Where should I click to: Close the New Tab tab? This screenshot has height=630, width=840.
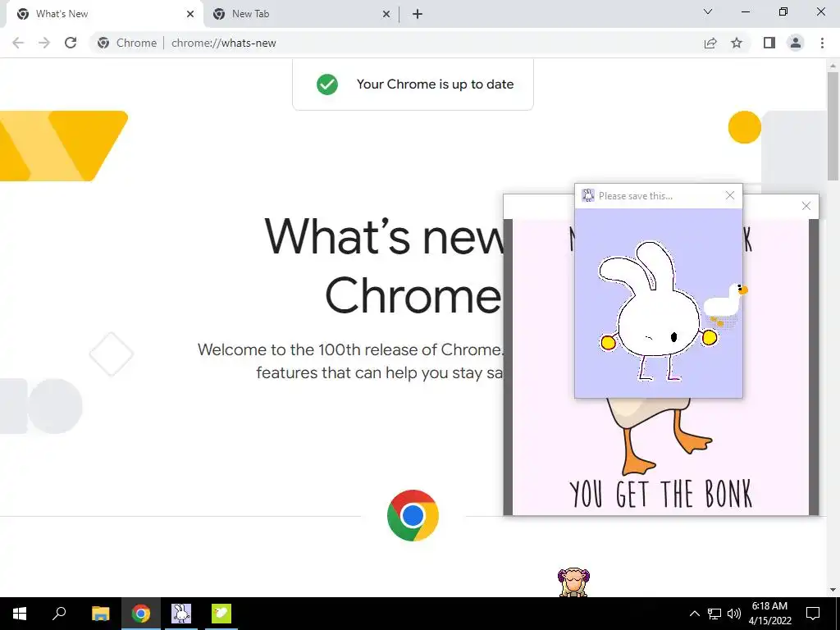[x=386, y=14]
